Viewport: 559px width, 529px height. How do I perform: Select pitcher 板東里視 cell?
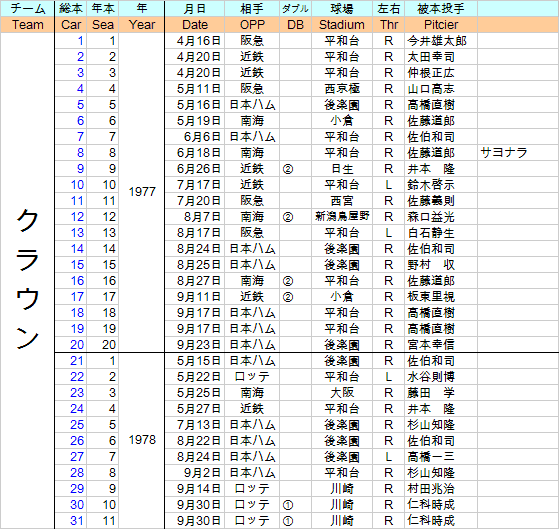pyautogui.click(x=441, y=297)
